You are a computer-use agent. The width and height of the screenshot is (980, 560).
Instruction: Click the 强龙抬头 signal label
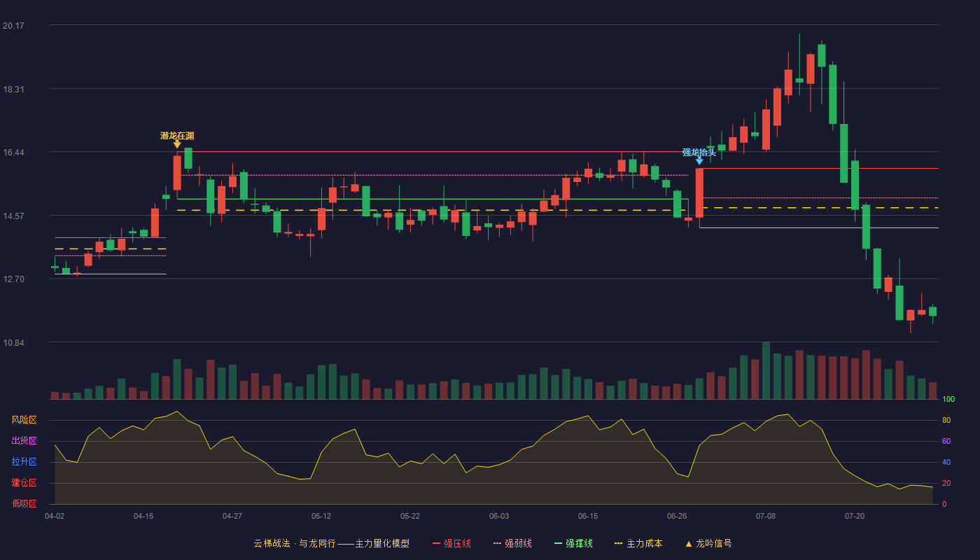[699, 152]
